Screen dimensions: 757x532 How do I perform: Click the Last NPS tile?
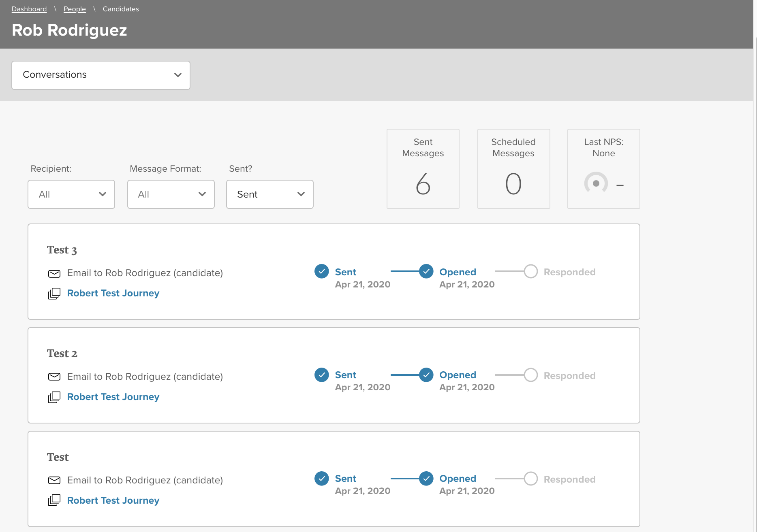604,169
